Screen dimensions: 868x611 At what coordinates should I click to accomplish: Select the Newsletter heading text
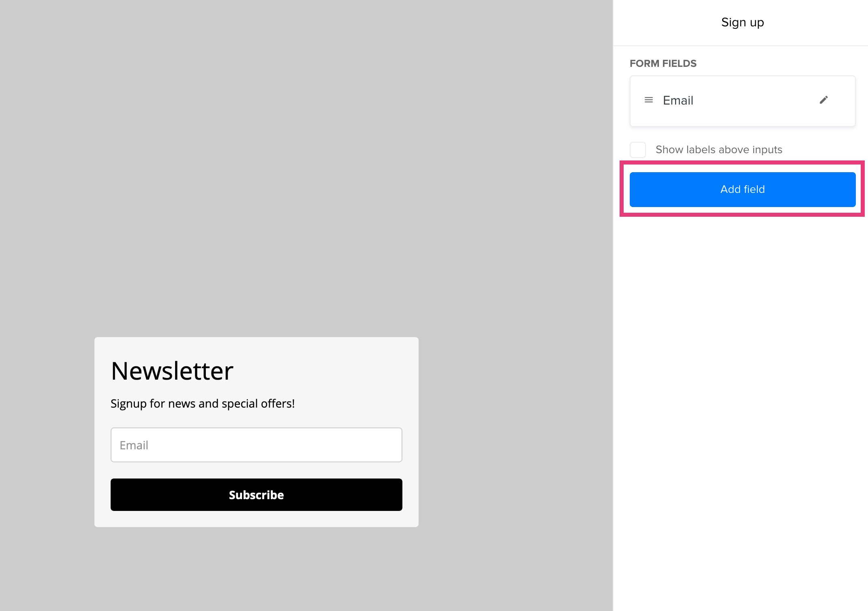[172, 371]
